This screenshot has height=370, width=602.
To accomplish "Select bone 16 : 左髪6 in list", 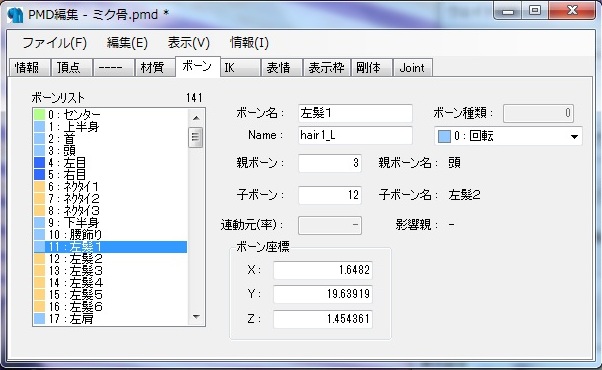I will pyautogui.click(x=110, y=307).
